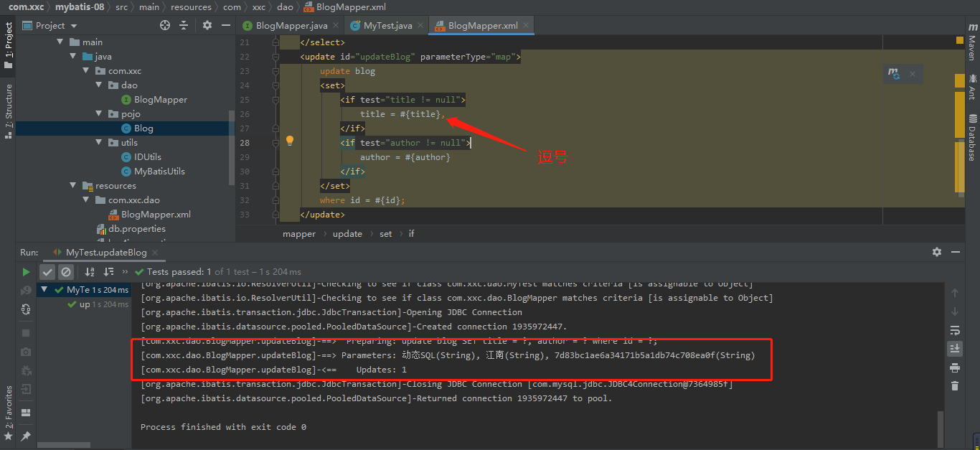Toggle the Structure tool window
Viewport: 980px width, 450px height.
pos(9,111)
